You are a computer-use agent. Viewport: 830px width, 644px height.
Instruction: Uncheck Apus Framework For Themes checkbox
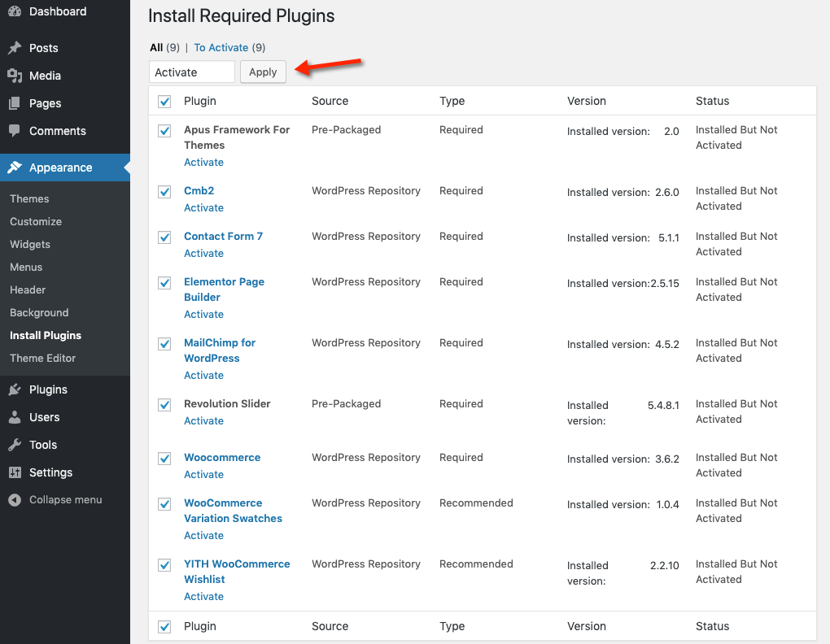click(164, 131)
